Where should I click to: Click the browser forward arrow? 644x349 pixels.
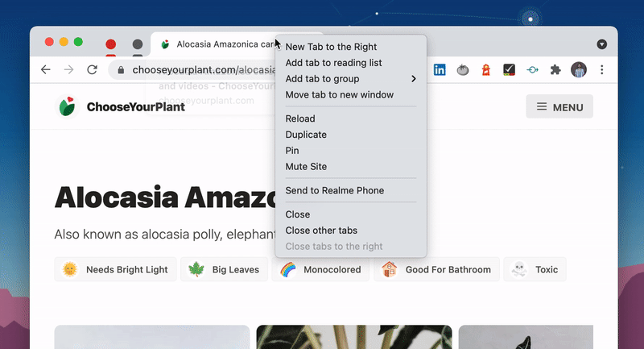[68, 70]
